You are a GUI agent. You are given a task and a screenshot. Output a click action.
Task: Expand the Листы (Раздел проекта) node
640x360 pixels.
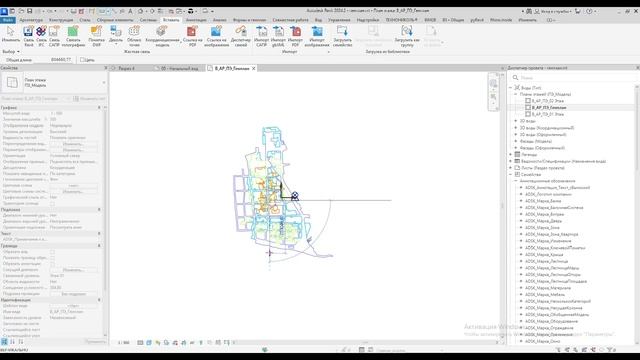point(511,168)
